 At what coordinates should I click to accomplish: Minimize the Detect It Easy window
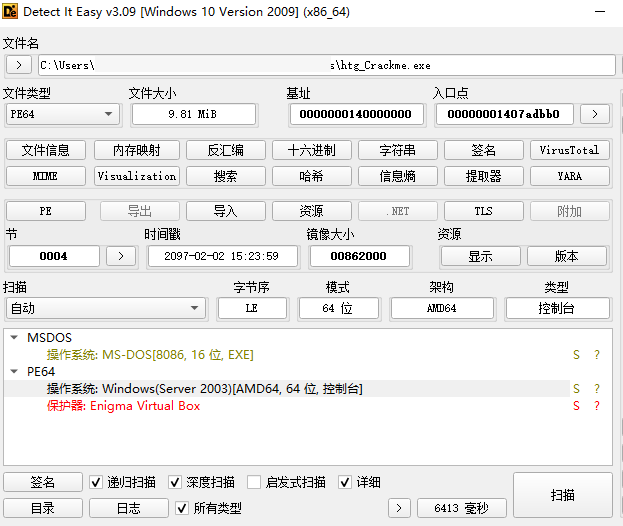pos(600,12)
